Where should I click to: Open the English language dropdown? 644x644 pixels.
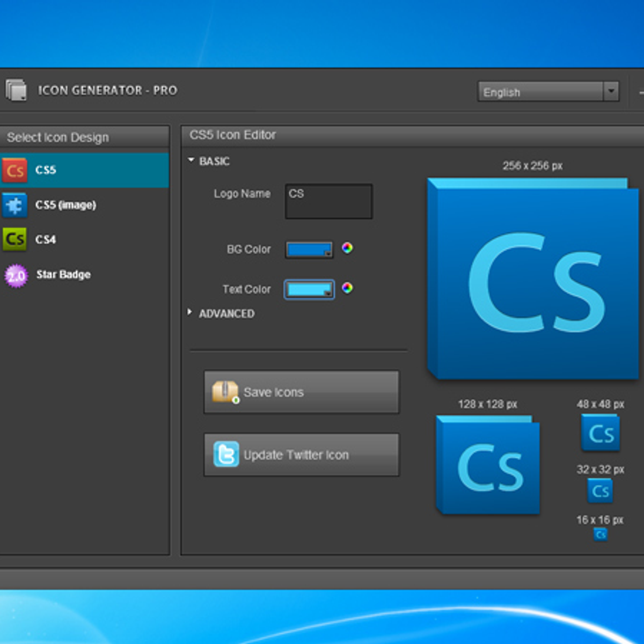(548, 92)
